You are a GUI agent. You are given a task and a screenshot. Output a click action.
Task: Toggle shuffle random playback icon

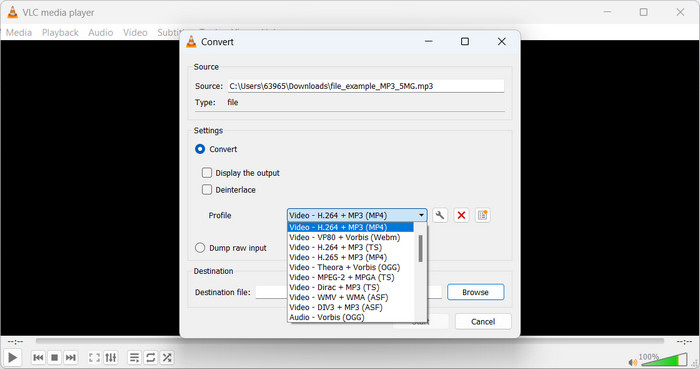pyautogui.click(x=167, y=357)
